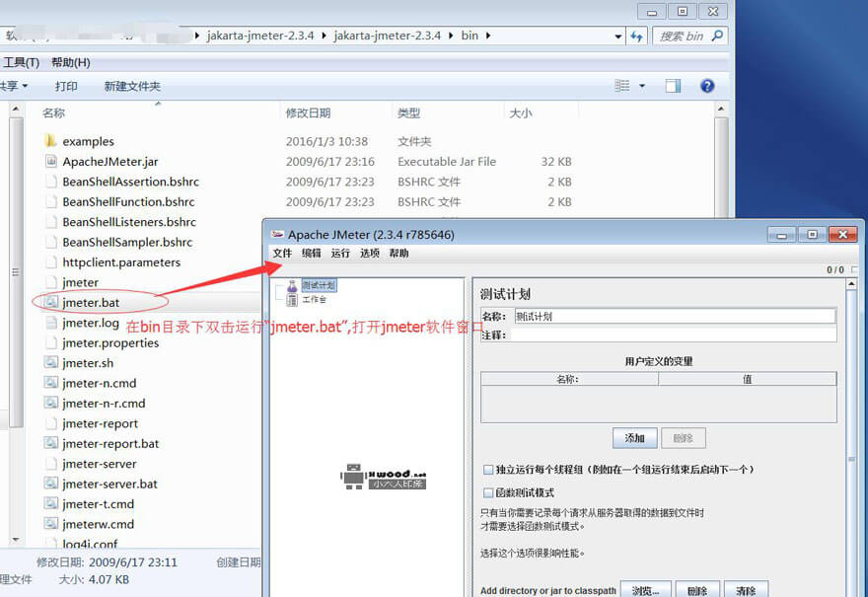Click Explorer file list scroll up arrow

[x=721, y=110]
